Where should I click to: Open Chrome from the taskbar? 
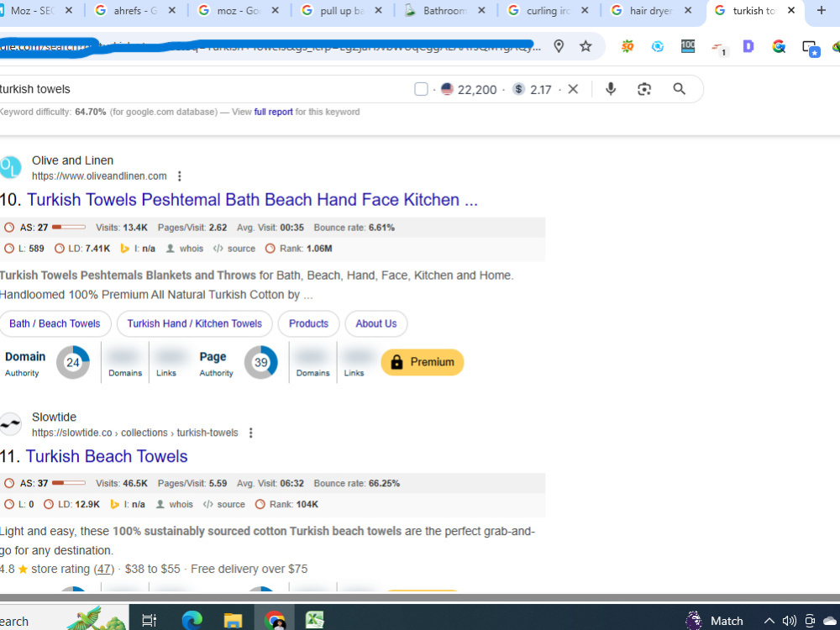[x=275, y=621]
